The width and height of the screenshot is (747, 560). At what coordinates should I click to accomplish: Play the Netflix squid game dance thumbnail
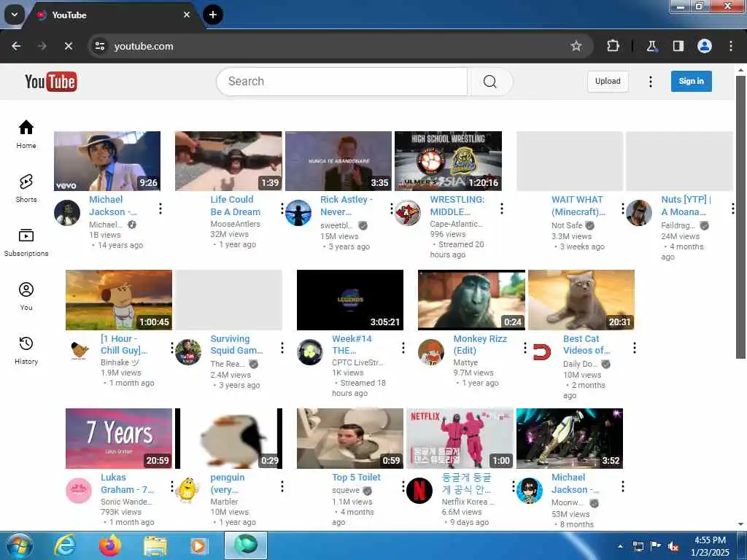pos(460,438)
